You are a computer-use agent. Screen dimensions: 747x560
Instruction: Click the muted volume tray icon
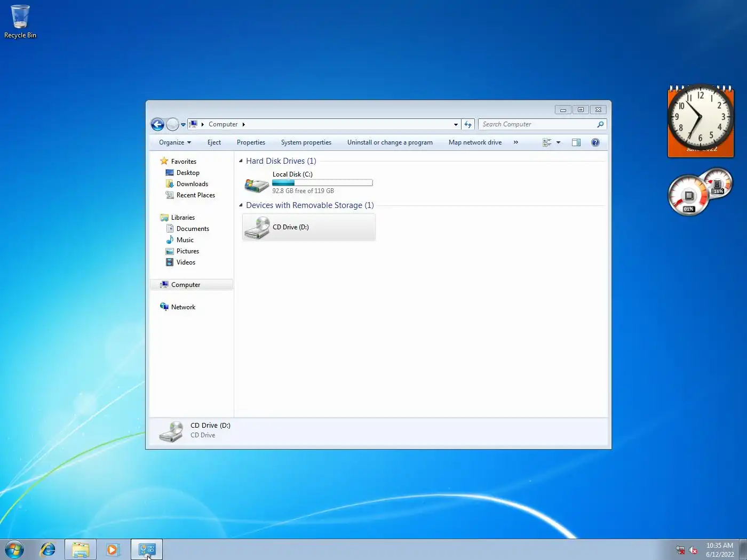693,550
